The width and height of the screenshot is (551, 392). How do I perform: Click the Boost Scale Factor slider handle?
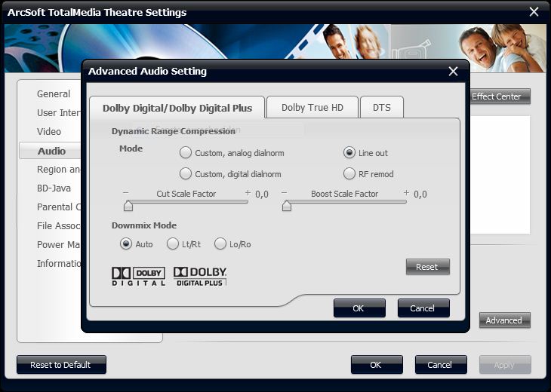click(x=287, y=206)
